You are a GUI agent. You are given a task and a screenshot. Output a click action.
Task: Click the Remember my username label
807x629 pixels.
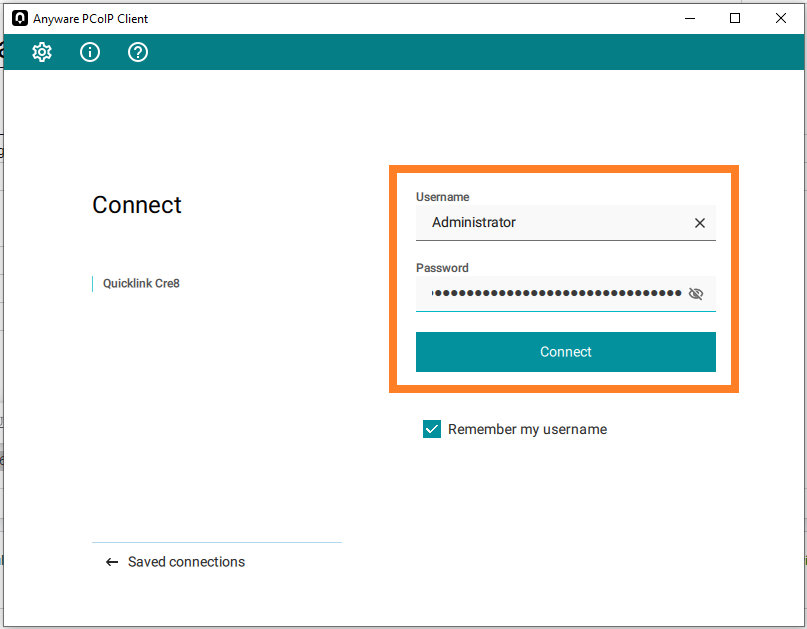[x=528, y=429]
